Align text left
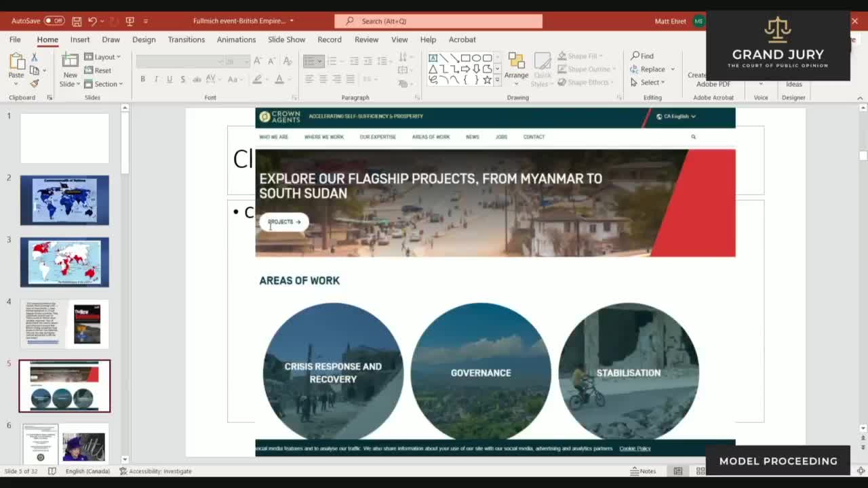Screen dimensions: 868x488 (x=309, y=79)
